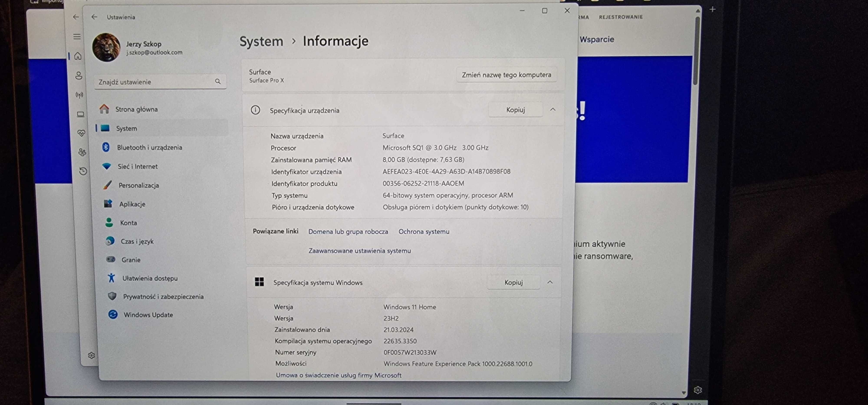This screenshot has height=405, width=868.
Task: Open Ochrona systemu link
Action: 424,231
